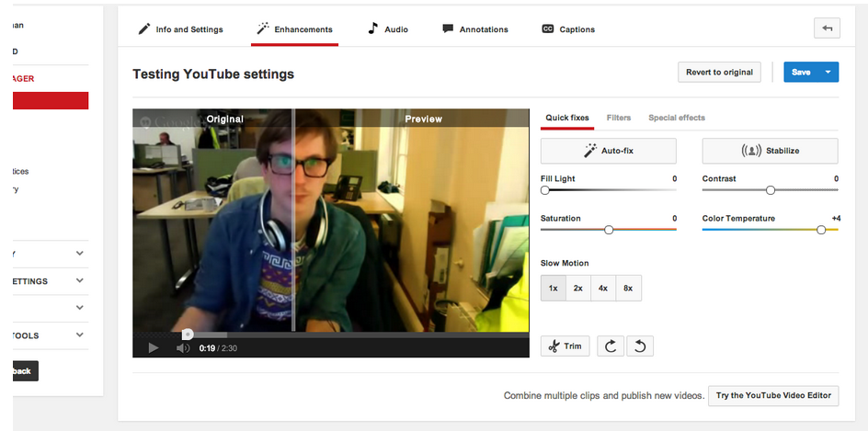The image size is (868, 431).
Task: Play the video preview
Action: pyautogui.click(x=154, y=348)
